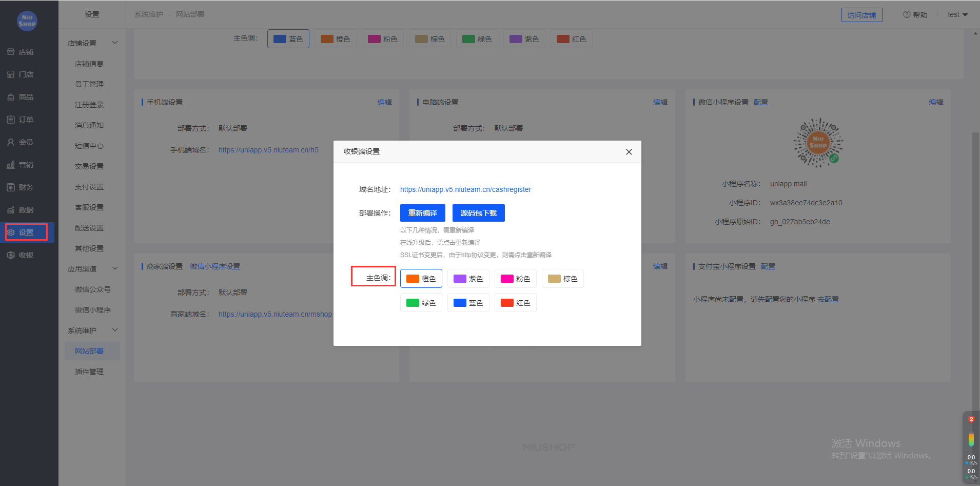The image size is (980, 486).
Task: Open 配送设置 submenu item
Action: click(89, 228)
